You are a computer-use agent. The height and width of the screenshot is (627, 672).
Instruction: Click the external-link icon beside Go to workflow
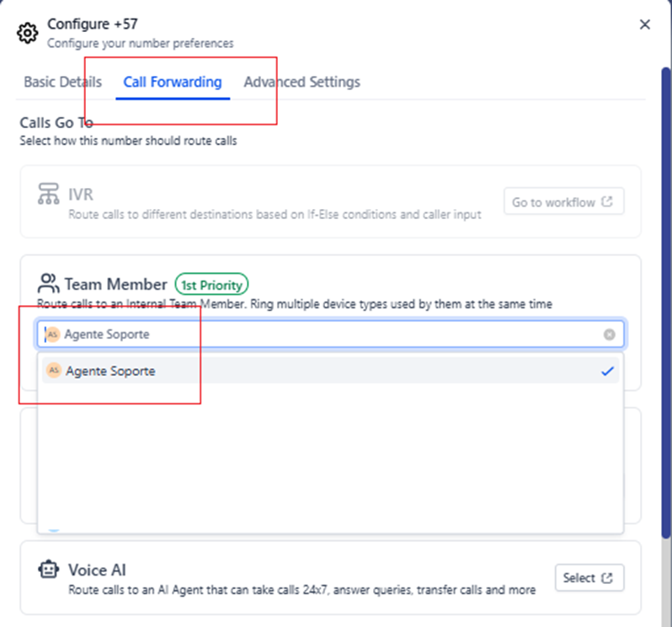pos(607,202)
